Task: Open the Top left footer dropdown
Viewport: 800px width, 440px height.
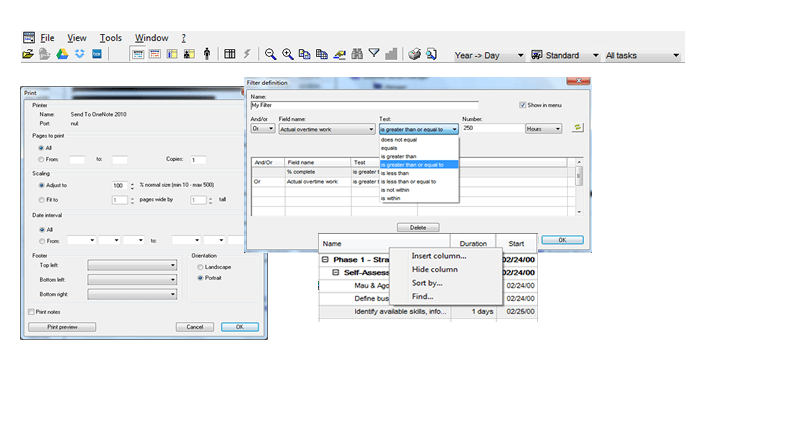Action: click(x=132, y=265)
